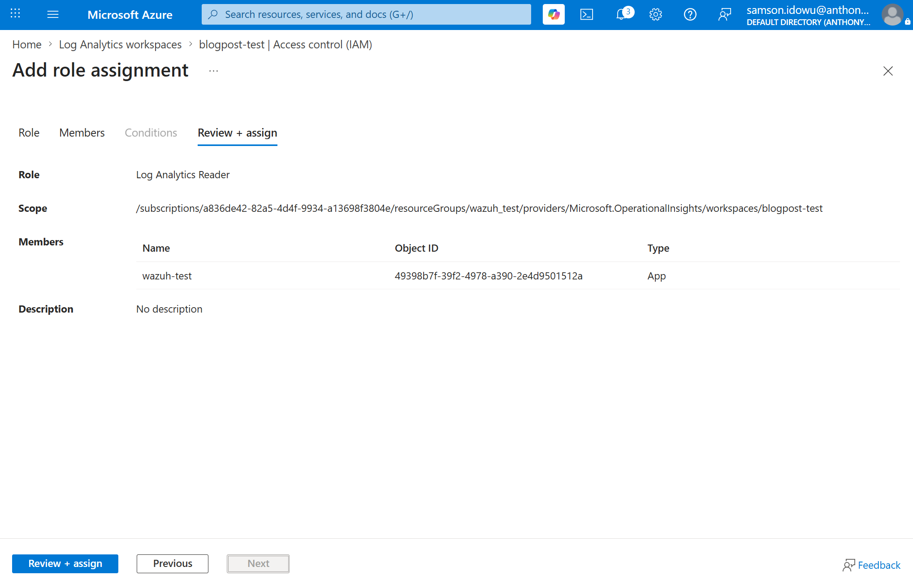Viewport: 913px width, 588px height.
Task: Click the Object ID column header
Action: 416,248
